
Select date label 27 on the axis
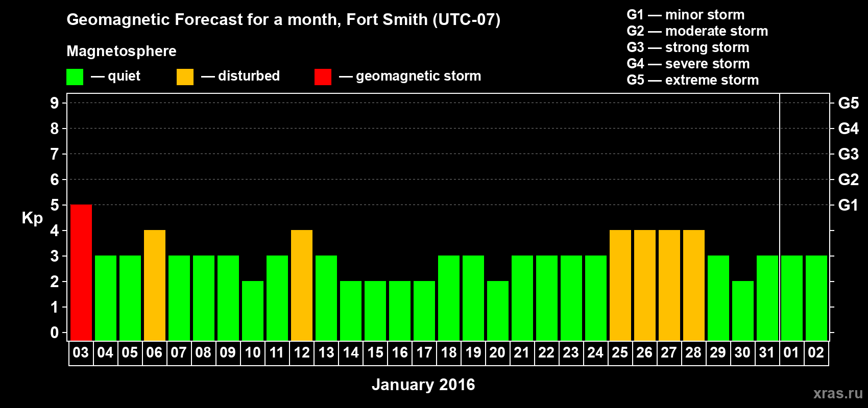coord(669,353)
